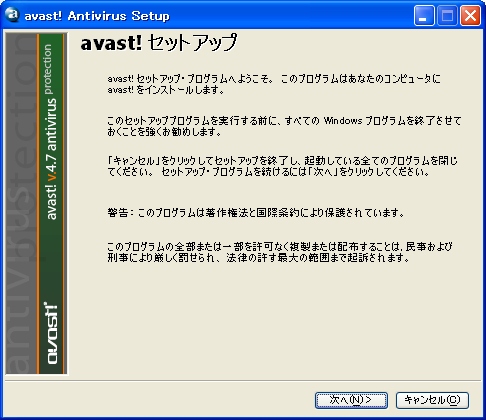
Task: Click the vertical 'avast! v.4.7 antivirus' banner text
Action: pyautogui.click(x=51, y=159)
